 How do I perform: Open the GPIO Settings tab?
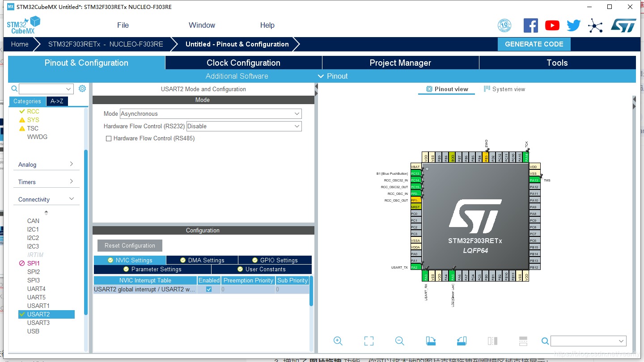click(x=275, y=260)
